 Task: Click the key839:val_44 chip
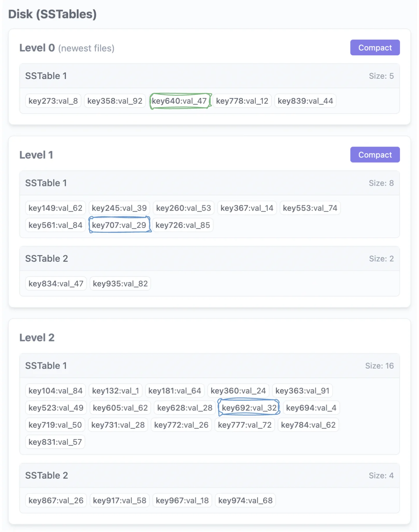tap(305, 101)
